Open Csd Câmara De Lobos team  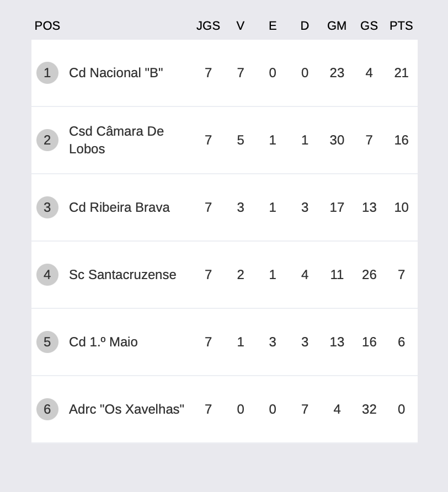(116, 140)
